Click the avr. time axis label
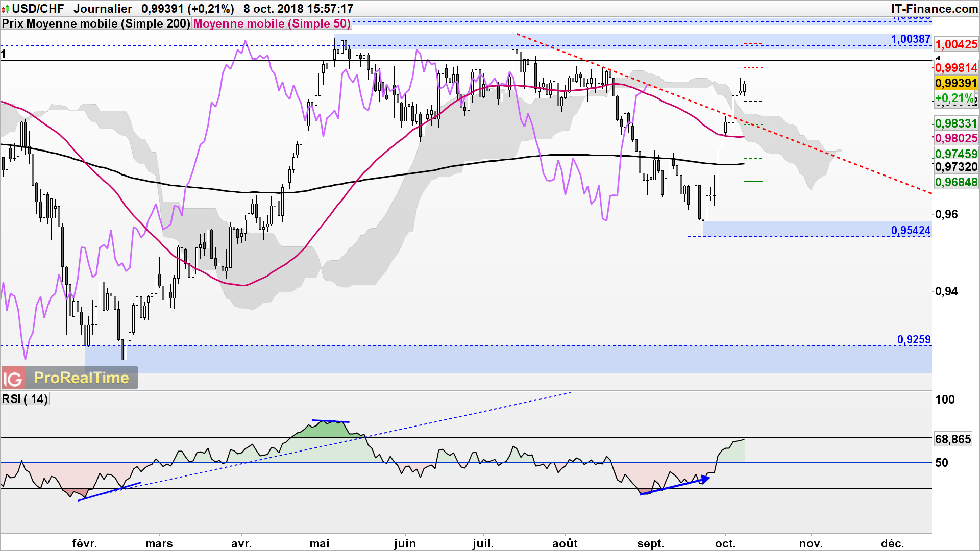The height and width of the screenshot is (551, 980). (x=241, y=543)
